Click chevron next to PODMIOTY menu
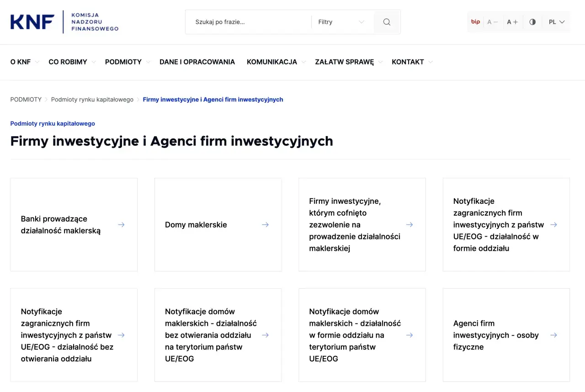This screenshot has height=392, width=585. (148, 62)
